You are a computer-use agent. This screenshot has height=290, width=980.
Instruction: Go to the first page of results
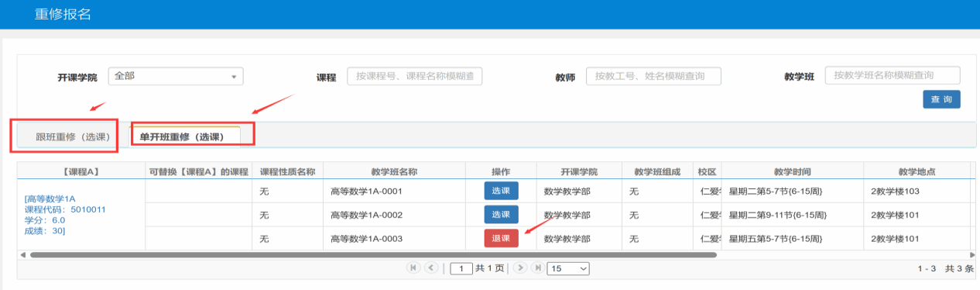point(413,268)
